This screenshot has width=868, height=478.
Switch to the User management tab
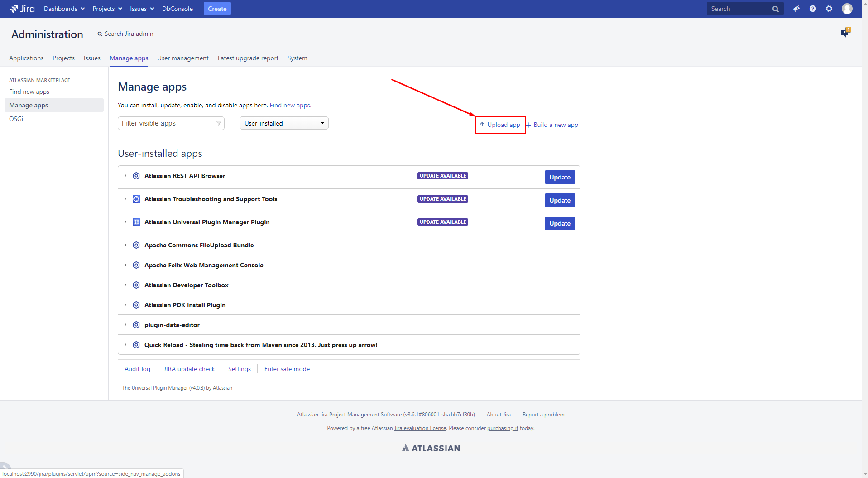pyautogui.click(x=183, y=58)
